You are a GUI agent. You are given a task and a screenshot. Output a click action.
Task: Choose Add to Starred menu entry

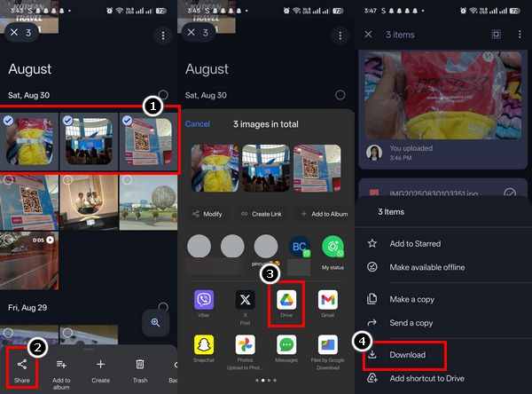click(x=415, y=243)
